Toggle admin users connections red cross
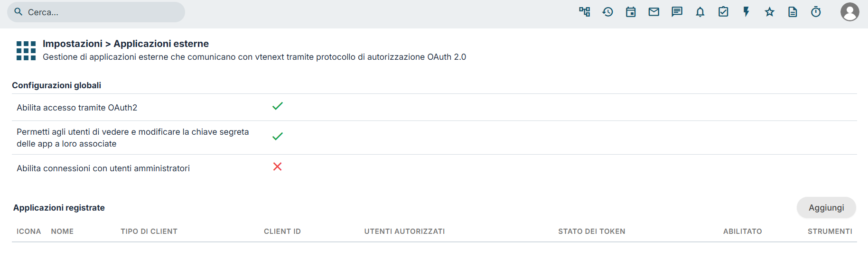868x277 pixels. tap(278, 166)
